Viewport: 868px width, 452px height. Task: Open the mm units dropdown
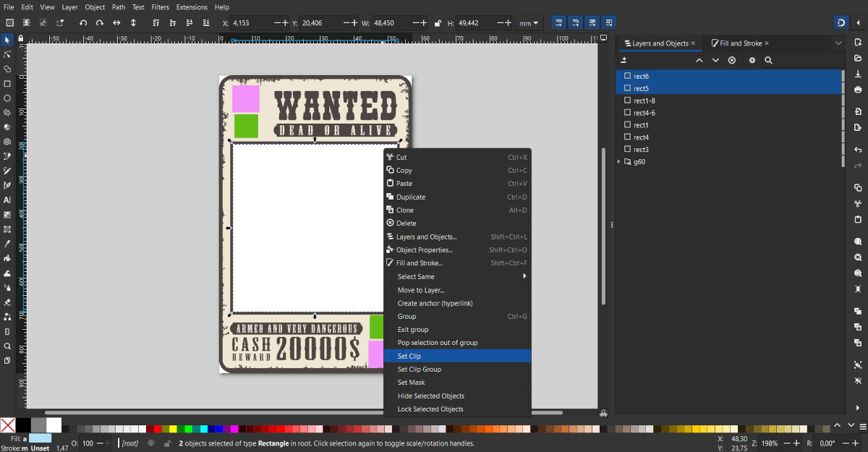pos(529,23)
